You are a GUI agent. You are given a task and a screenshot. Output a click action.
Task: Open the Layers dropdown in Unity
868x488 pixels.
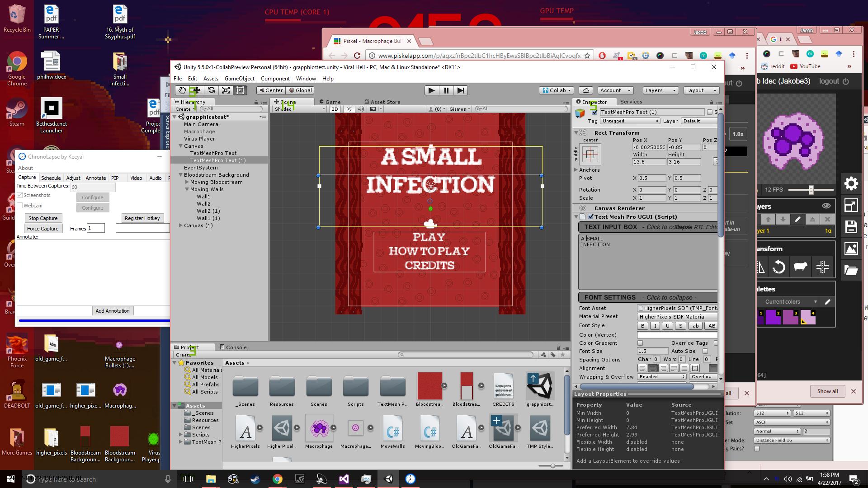point(660,90)
